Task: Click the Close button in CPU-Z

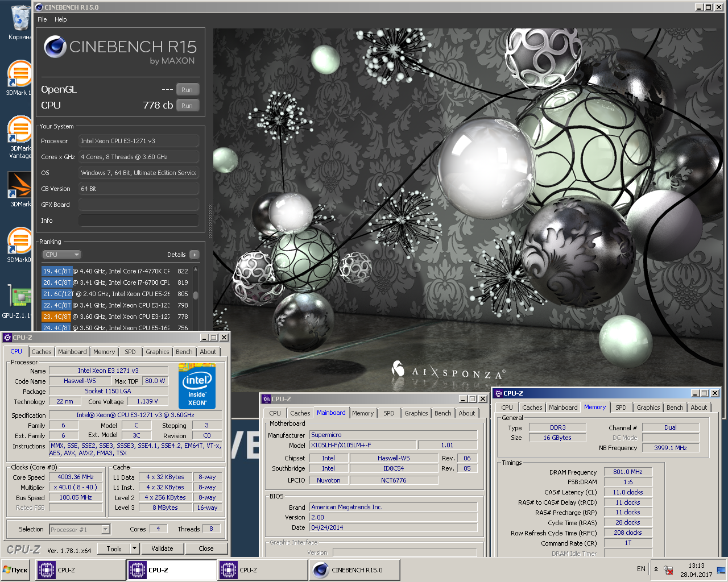Action: coord(206,548)
